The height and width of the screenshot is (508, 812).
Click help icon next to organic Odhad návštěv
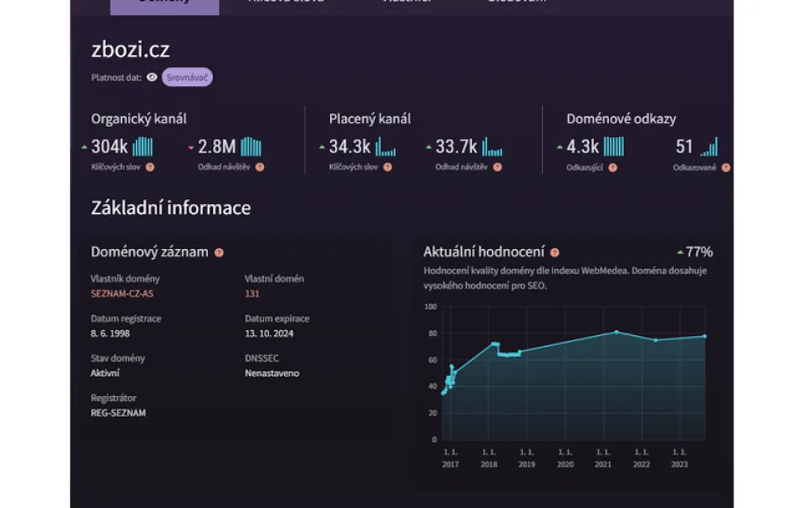tap(260, 167)
